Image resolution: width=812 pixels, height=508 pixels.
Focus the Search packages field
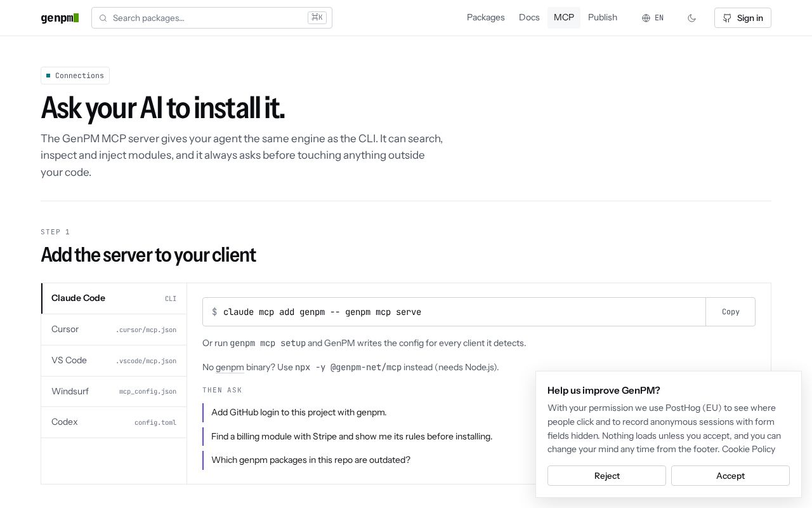click(212, 18)
